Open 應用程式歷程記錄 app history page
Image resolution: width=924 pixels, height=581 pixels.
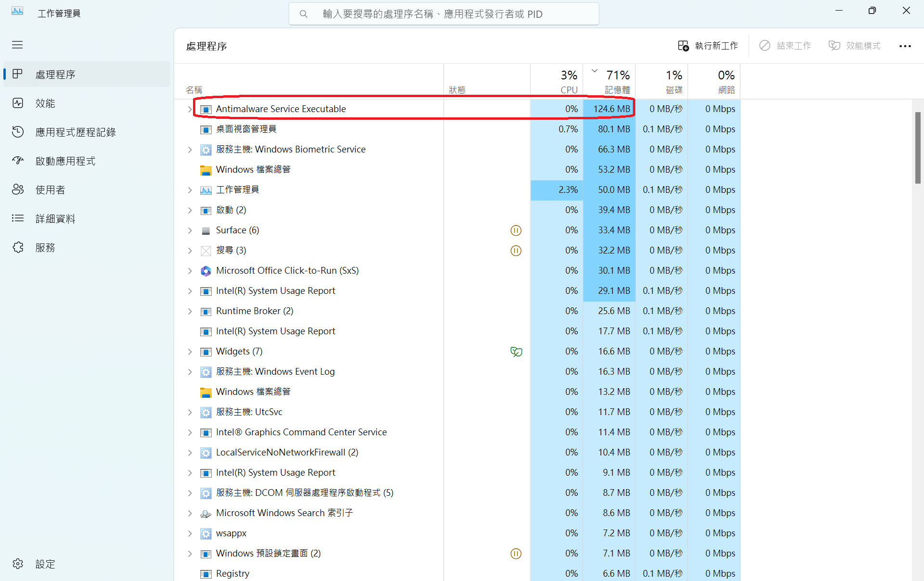(75, 132)
